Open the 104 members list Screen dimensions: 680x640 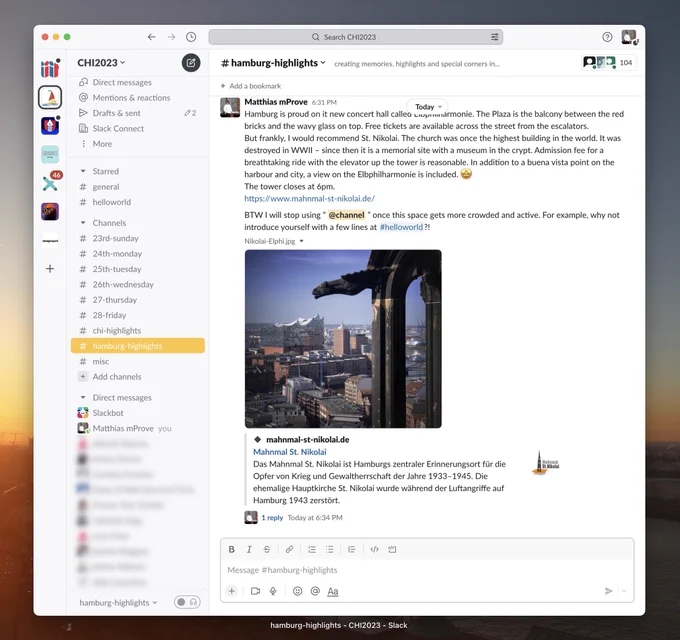tap(607, 63)
